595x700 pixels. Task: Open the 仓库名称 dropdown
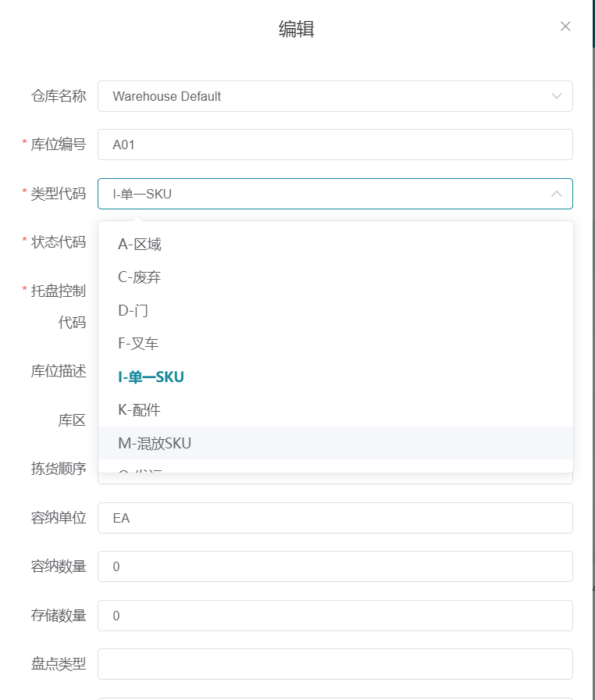point(554,96)
